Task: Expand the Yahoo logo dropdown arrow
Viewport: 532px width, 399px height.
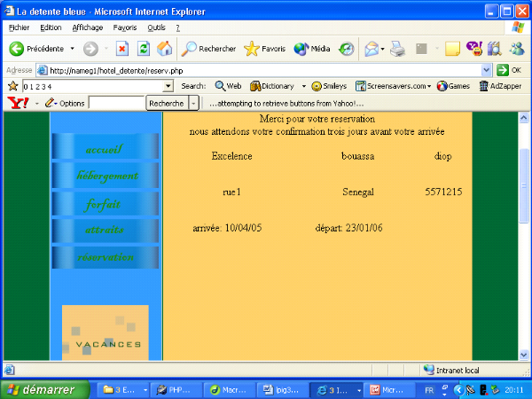Action: click(37, 103)
